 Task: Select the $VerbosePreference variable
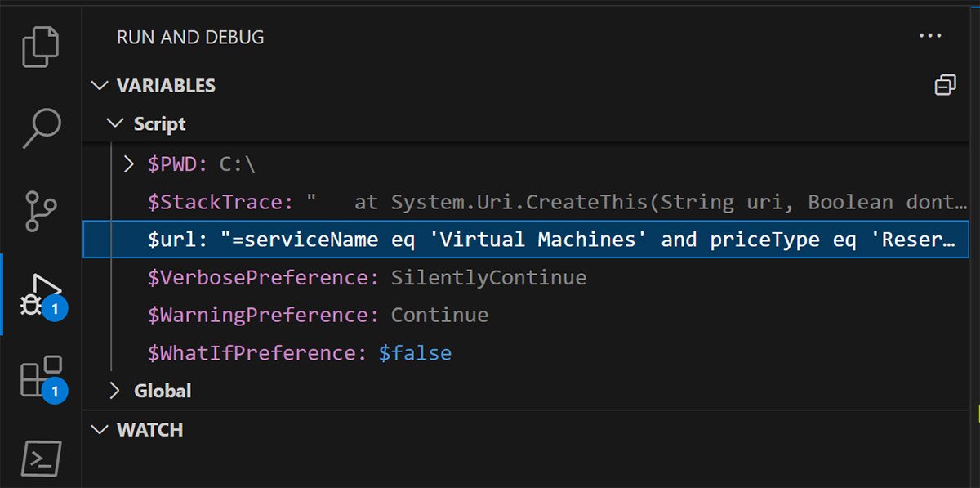click(x=263, y=278)
